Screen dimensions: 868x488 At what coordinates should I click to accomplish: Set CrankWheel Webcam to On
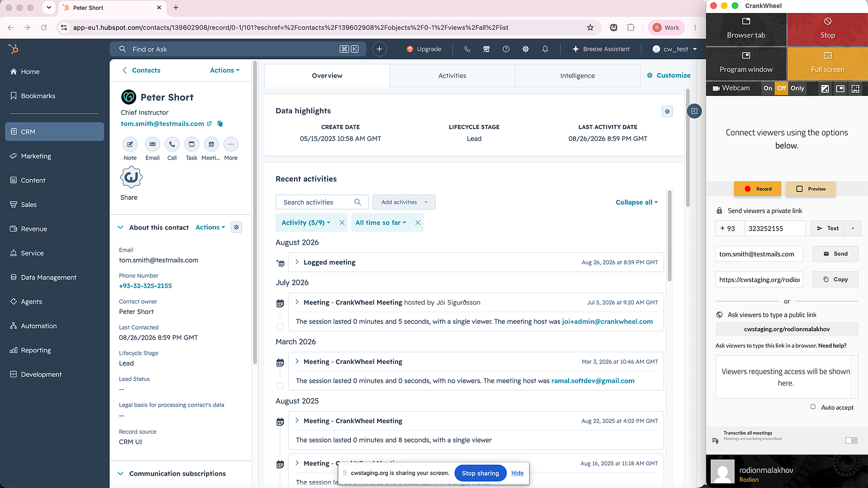click(768, 88)
